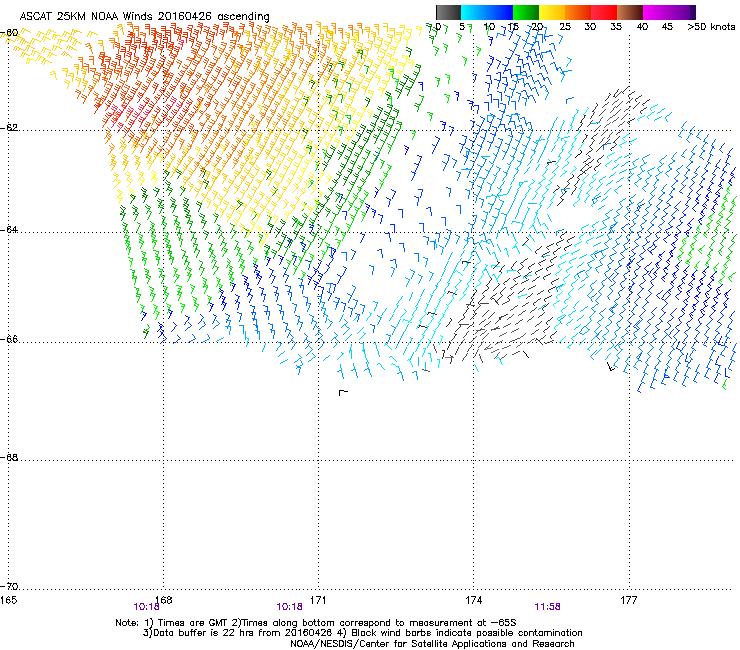Select the '10:18' time label left of 171

289,607
